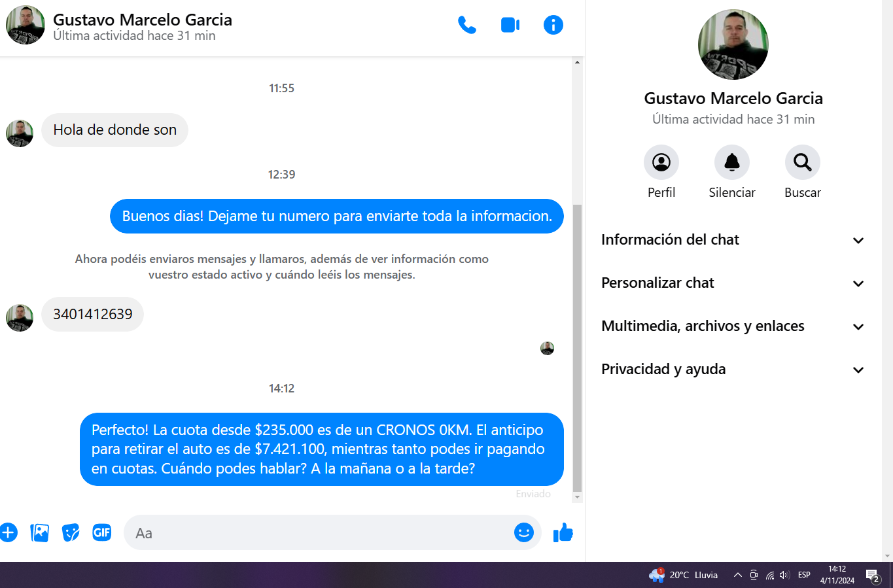Open more actions with the plus icon

8,532
